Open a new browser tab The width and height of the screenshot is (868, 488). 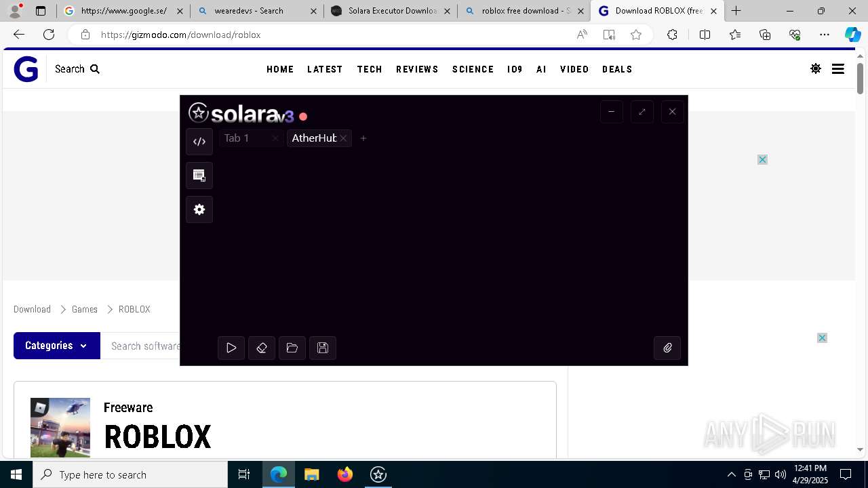(736, 11)
